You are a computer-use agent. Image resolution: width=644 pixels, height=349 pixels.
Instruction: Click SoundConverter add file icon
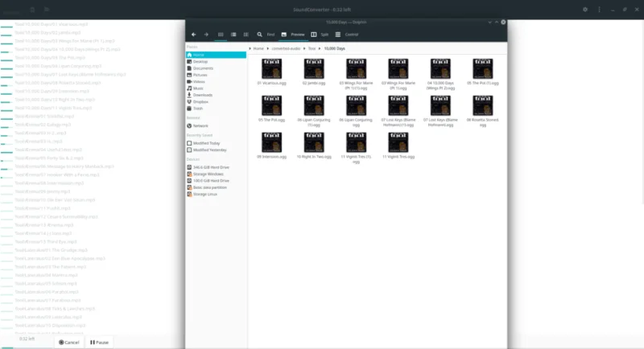tap(32, 10)
